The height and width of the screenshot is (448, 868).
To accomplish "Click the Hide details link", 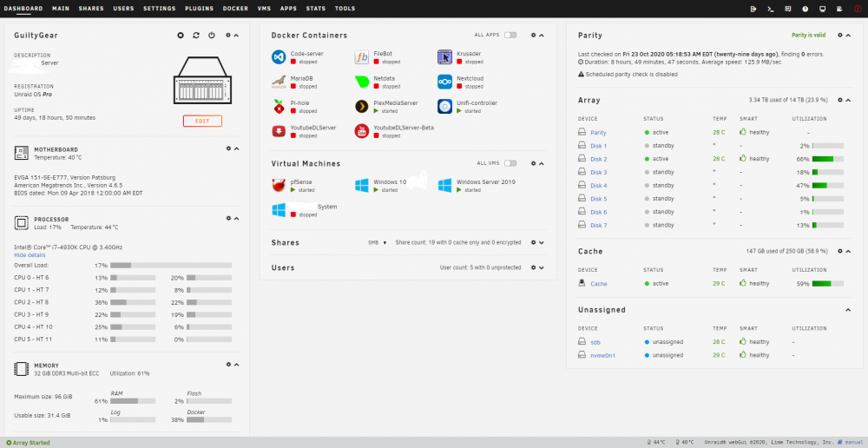I will [30, 255].
